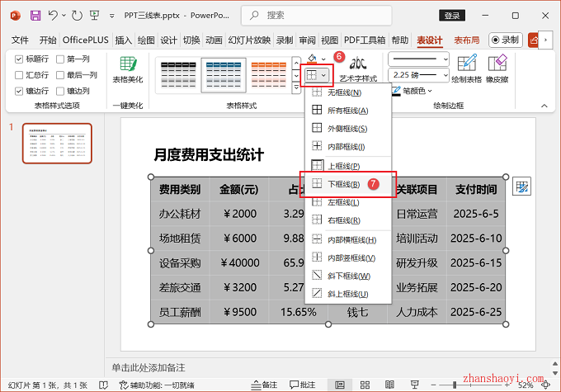
Task: Expand the table styles gallery
Action: pos(296,87)
